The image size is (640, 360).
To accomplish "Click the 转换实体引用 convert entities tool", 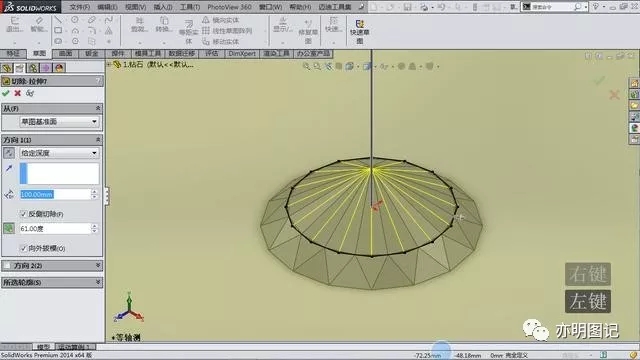I will click(164, 25).
